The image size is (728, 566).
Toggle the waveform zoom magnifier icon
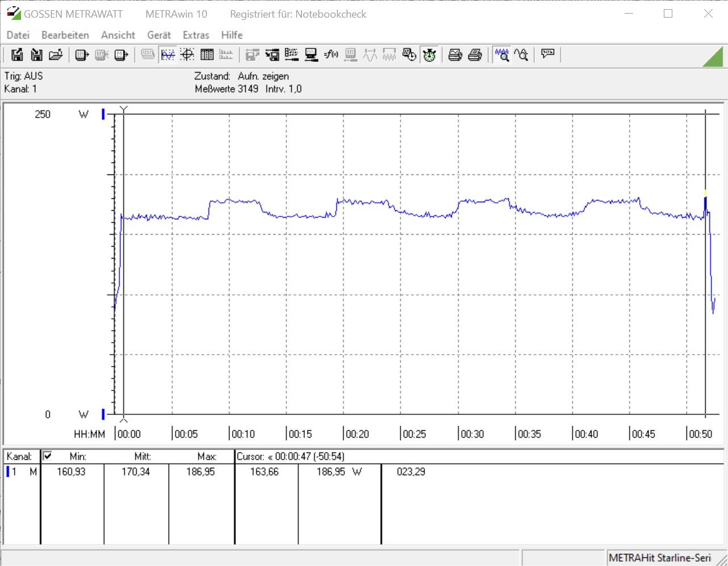coord(501,55)
